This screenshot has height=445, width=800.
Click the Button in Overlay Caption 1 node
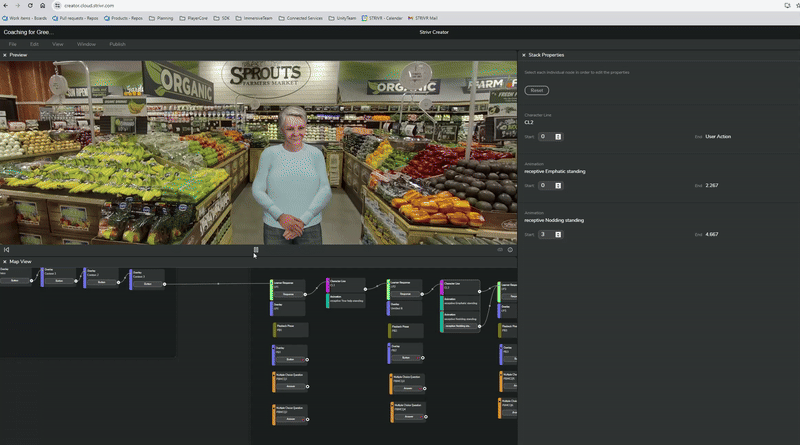59,281
